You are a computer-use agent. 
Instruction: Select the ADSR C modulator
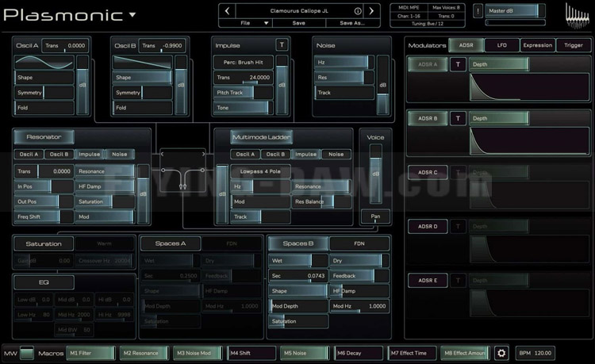pyautogui.click(x=428, y=173)
